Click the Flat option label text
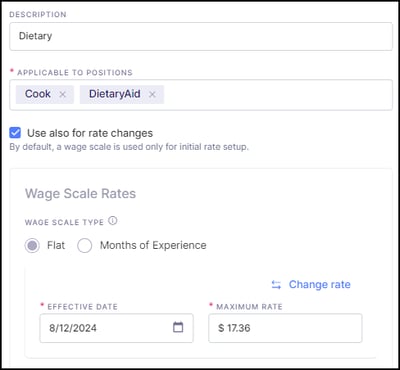Viewport: 400px width, 370px height. [56, 245]
